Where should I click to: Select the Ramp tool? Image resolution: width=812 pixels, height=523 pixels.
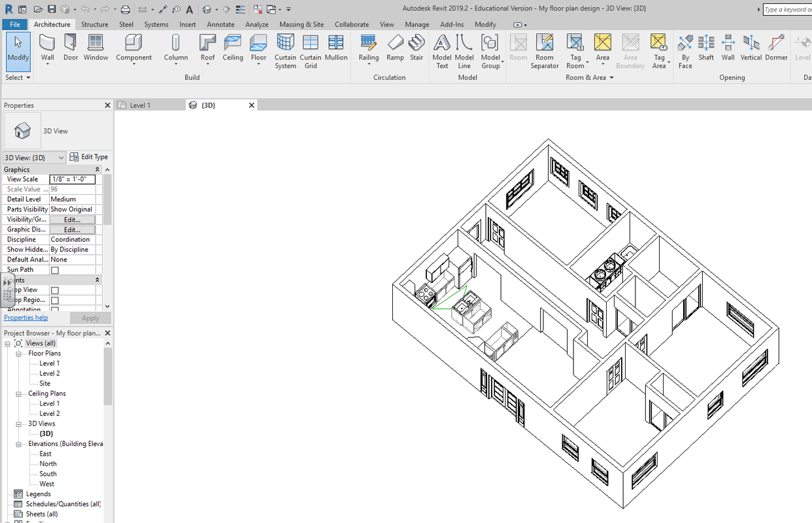point(395,48)
